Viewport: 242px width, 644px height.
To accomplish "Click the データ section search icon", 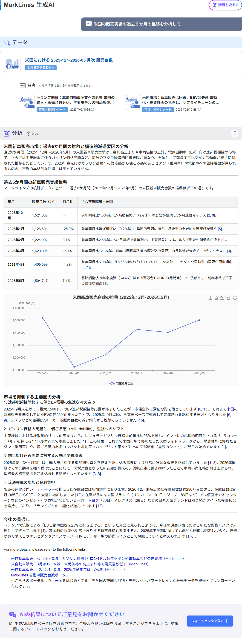I will tap(7, 43).
